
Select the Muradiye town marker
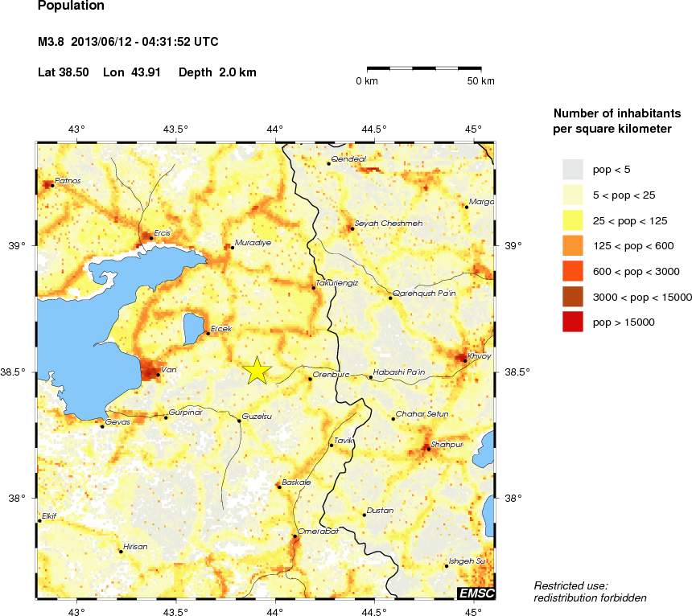233,247
